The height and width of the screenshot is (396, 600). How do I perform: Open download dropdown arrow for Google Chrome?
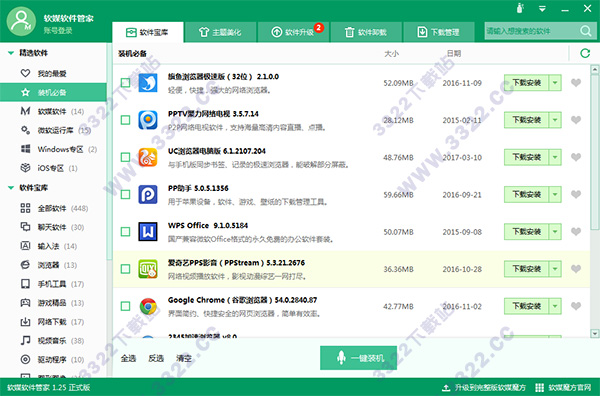(x=555, y=306)
